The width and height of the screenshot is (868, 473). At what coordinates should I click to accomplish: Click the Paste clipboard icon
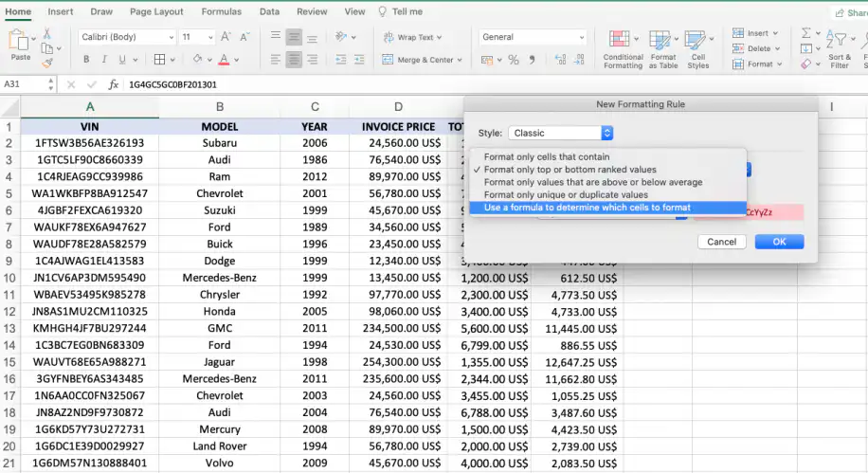(x=18, y=41)
